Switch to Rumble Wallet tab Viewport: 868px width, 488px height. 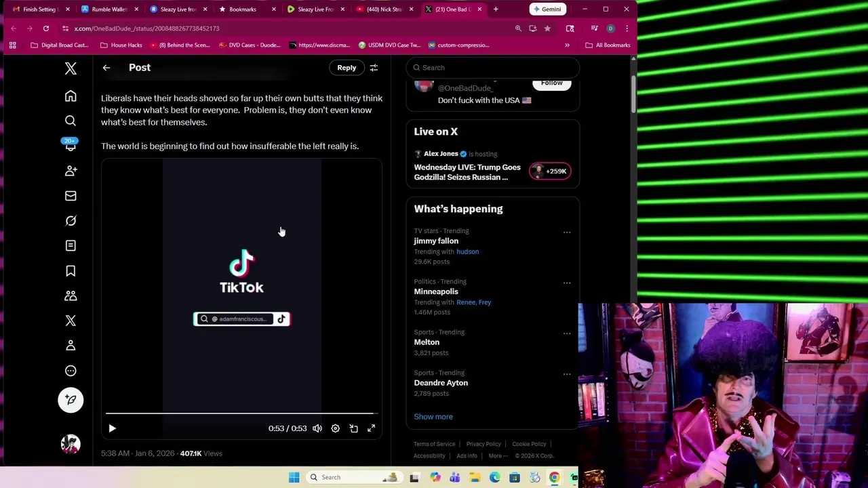tap(110, 9)
